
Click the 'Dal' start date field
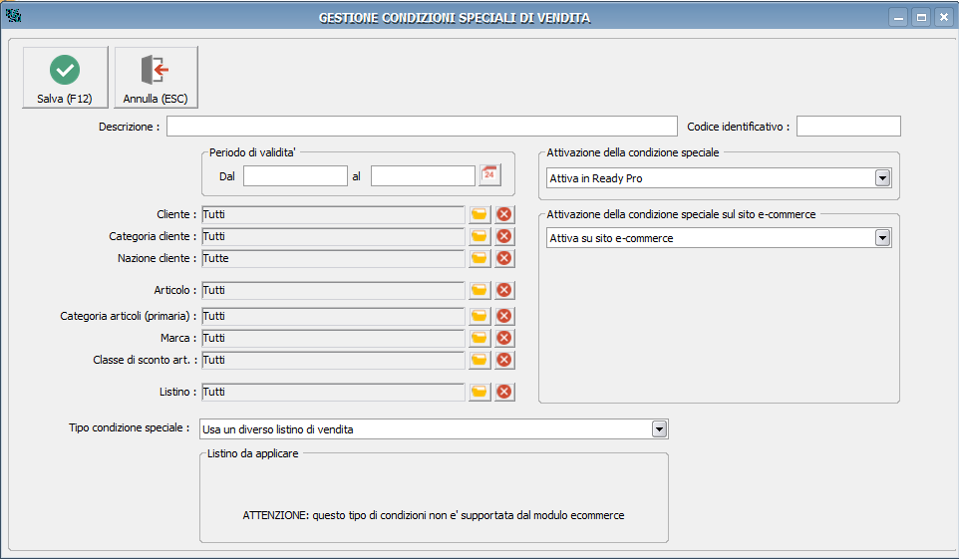click(295, 175)
